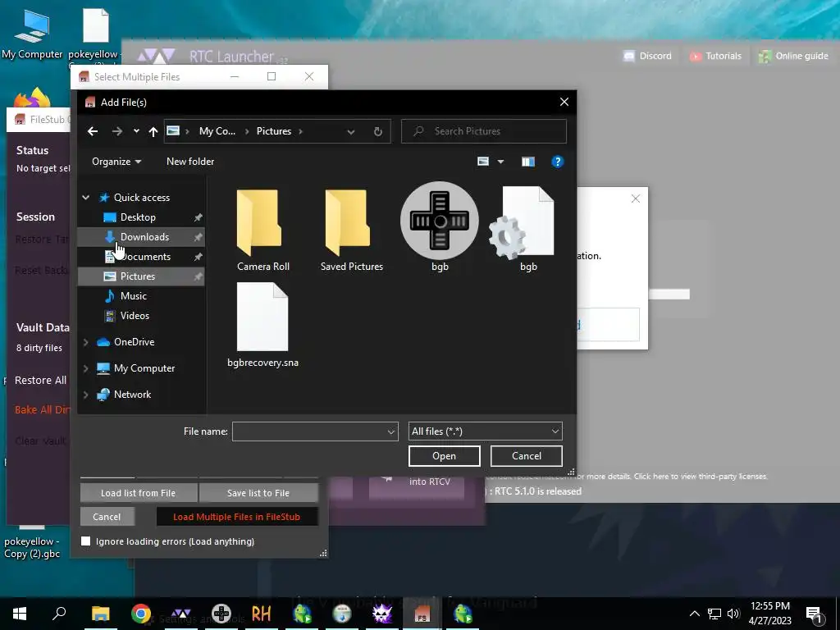Open volume control in system tray
This screenshot has width=840, height=630.
point(733,614)
